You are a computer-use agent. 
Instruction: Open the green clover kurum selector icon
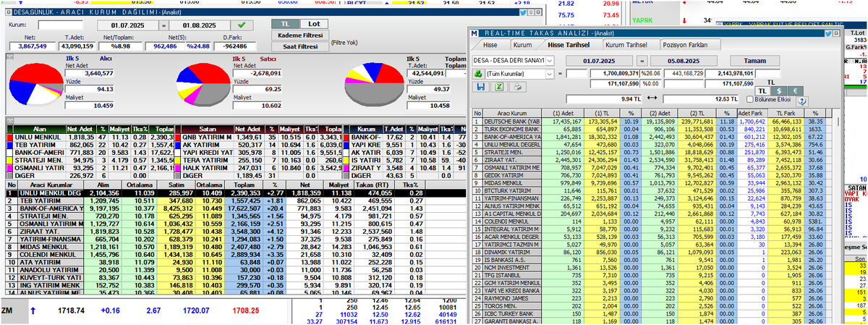point(478,73)
